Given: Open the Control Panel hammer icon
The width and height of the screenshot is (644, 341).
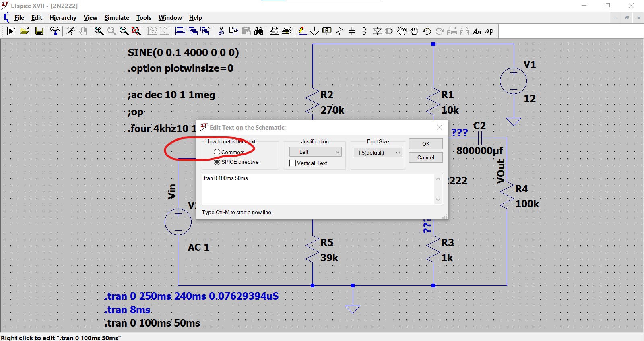Looking at the screenshot, I should tap(55, 31).
